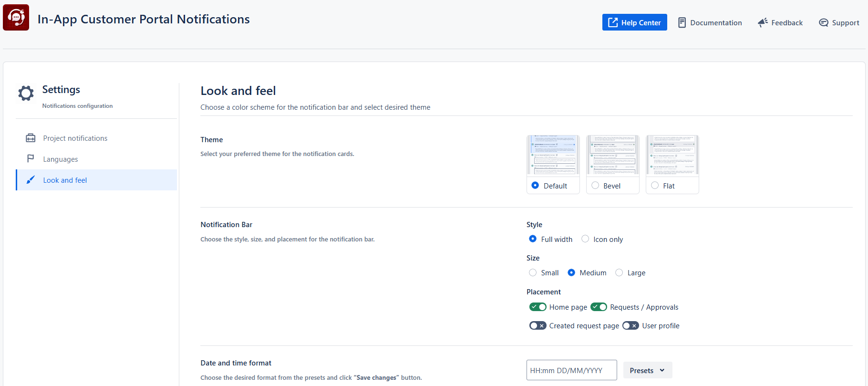Open the Documentation link
The width and height of the screenshot is (868, 386).
710,22
